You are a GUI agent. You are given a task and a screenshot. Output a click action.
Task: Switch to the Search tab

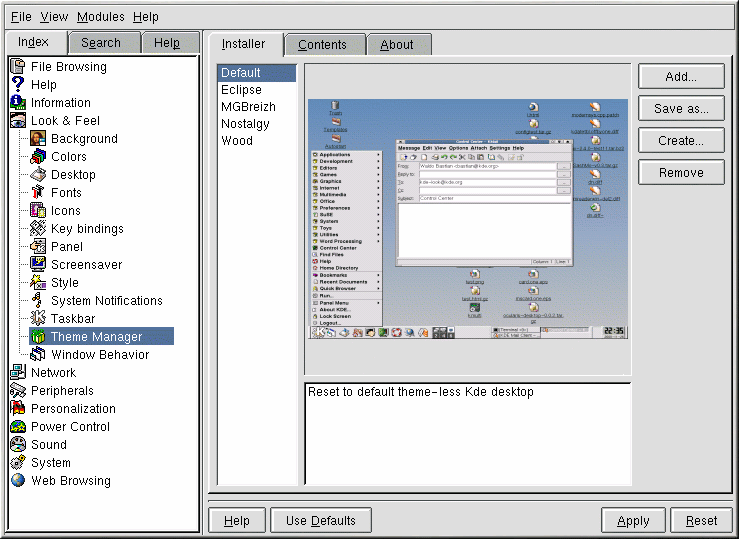click(x=101, y=43)
